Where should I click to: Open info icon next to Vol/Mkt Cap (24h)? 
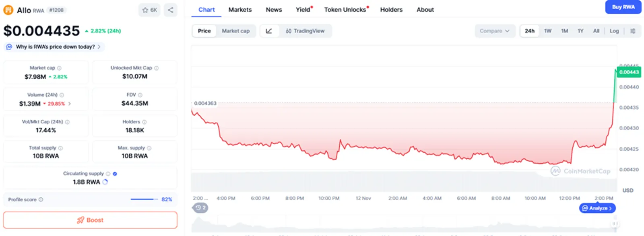[67, 122]
